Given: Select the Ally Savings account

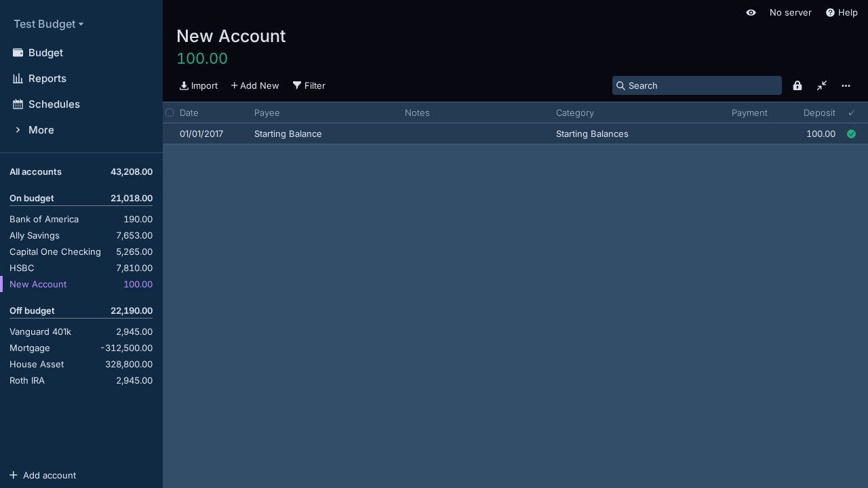Looking at the screenshot, I should point(35,236).
